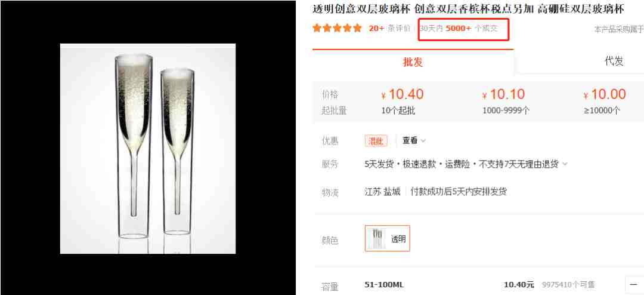Click the small glass thumbnail in color option
644x295 pixels.
[377, 239]
